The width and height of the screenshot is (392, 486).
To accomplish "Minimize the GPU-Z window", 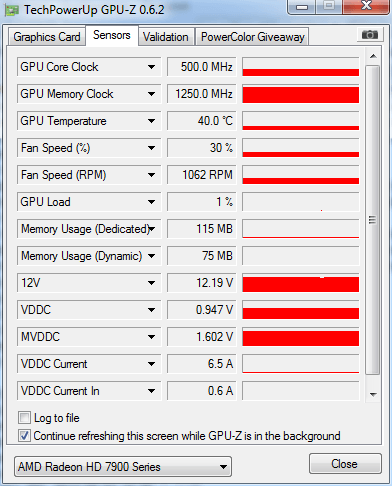I will click(302, 6).
